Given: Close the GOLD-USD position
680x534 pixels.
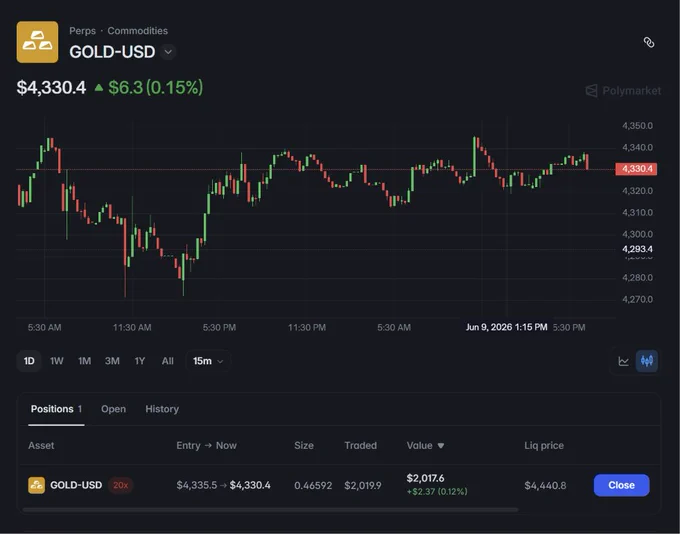Looking at the screenshot, I should tap(621, 485).
